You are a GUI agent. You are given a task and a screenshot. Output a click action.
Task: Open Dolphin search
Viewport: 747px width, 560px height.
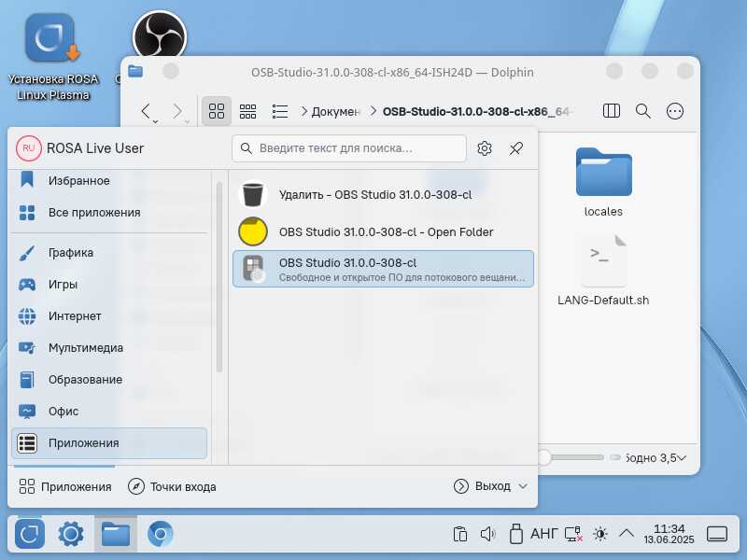642,111
